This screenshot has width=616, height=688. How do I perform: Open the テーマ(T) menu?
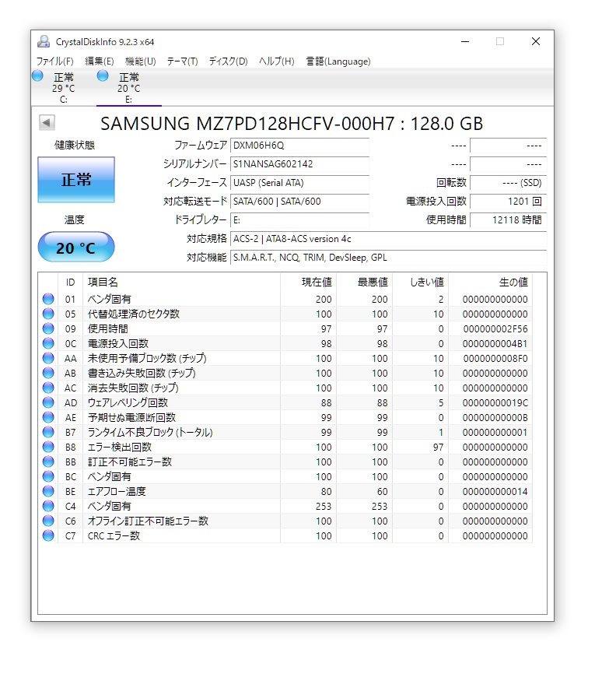click(x=182, y=61)
